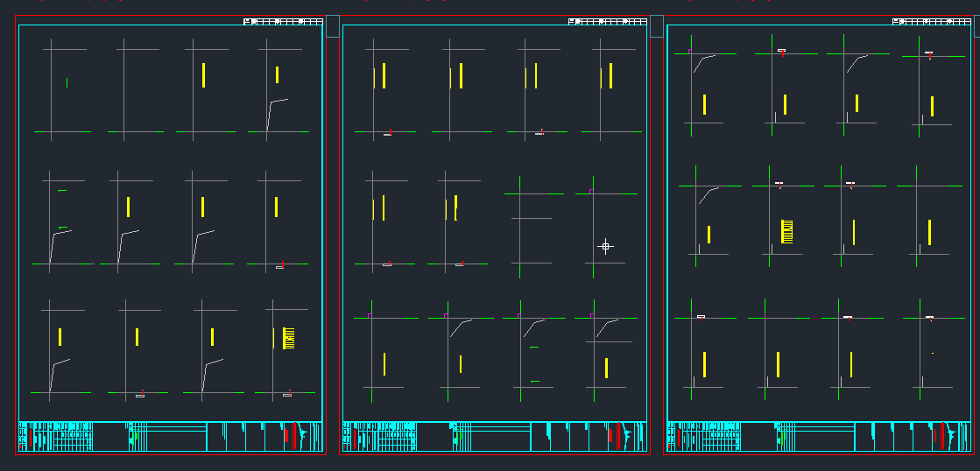This screenshot has height=471, width=980.
Task: Select the small green tick in the left sheet's first detail
Action: tap(67, 83)
